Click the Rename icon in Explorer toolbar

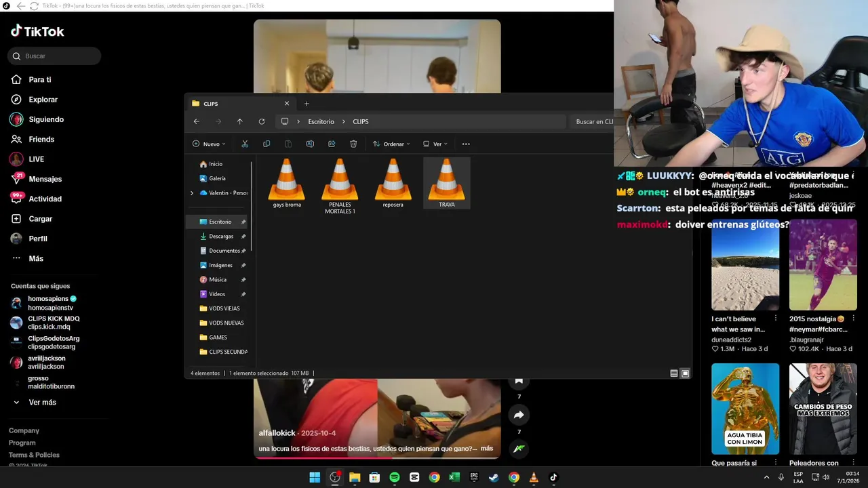pyautogui.click(x=310, y=144)
